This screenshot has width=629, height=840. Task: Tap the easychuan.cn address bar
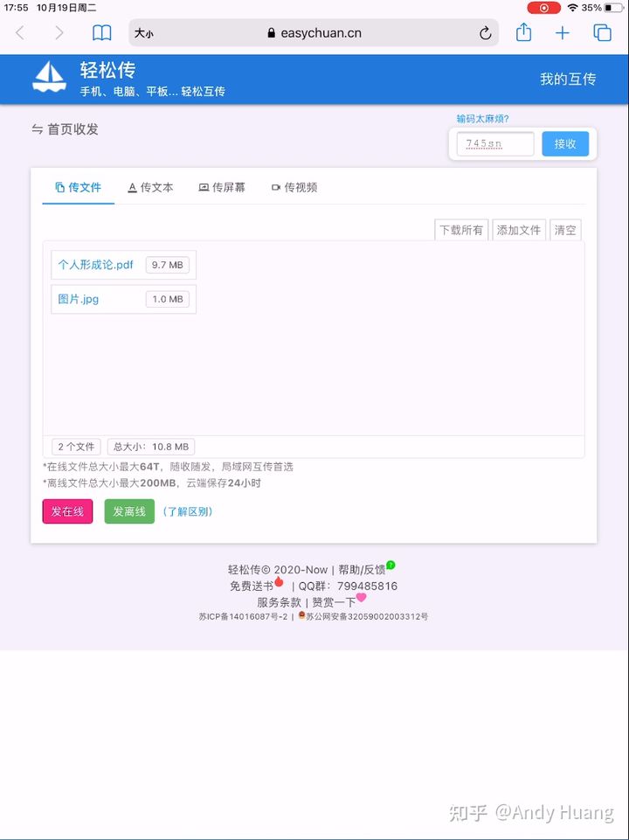pyautogui.click(x=314, y=33)
